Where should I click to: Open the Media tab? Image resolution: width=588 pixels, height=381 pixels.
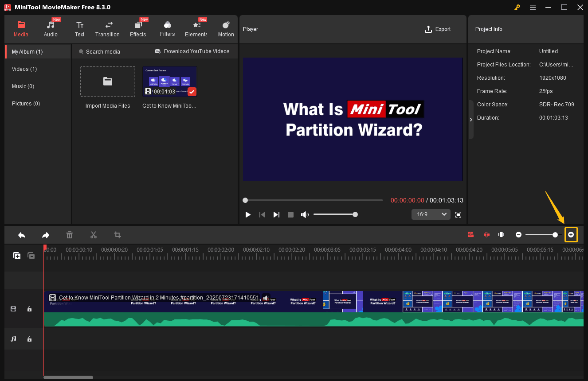21,29
